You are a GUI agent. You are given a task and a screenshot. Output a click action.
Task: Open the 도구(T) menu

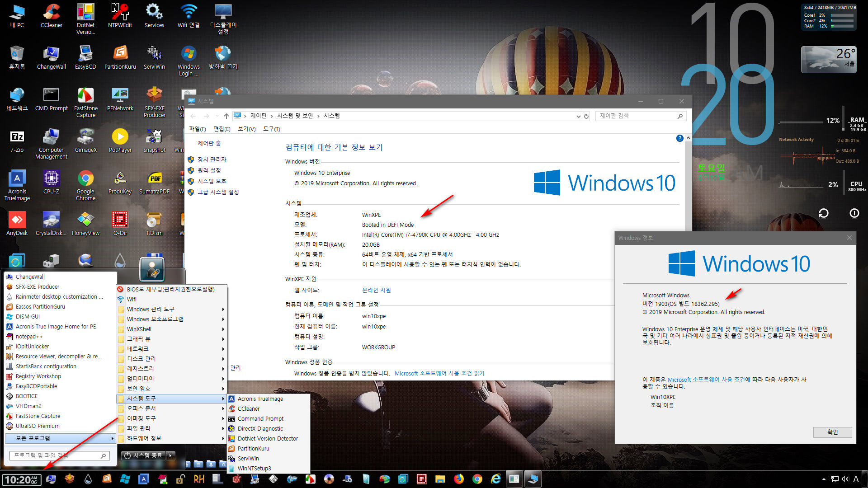(271, 129)
